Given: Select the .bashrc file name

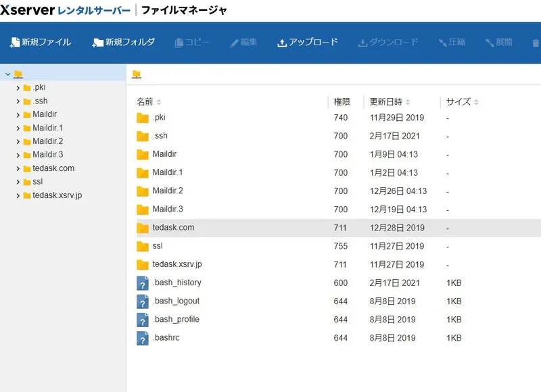Looking at the screenshot, I should click(x=166, y=337).
